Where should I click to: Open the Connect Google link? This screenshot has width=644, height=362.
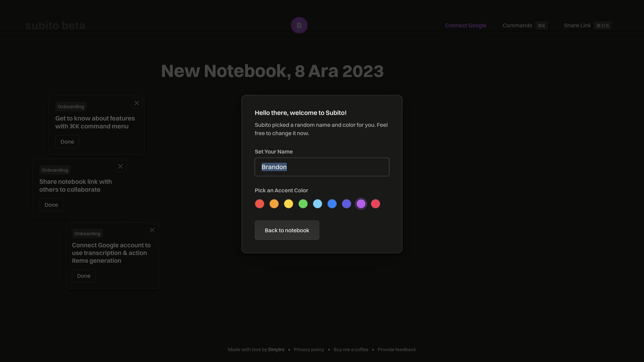coord(466,25)
